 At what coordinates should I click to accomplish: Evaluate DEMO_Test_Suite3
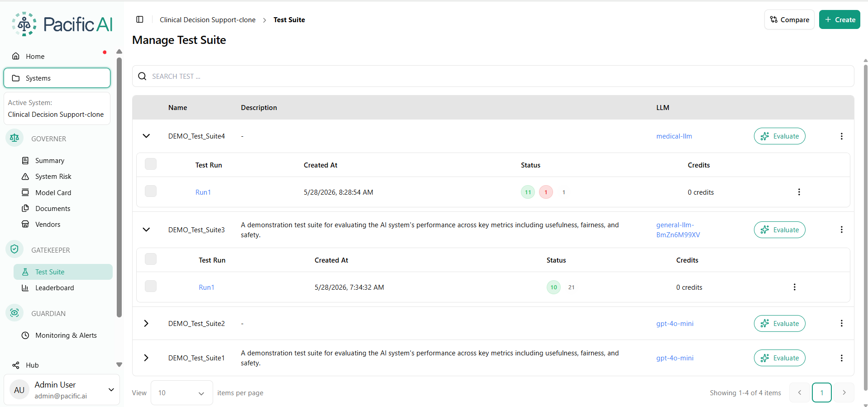click(779, 230)
